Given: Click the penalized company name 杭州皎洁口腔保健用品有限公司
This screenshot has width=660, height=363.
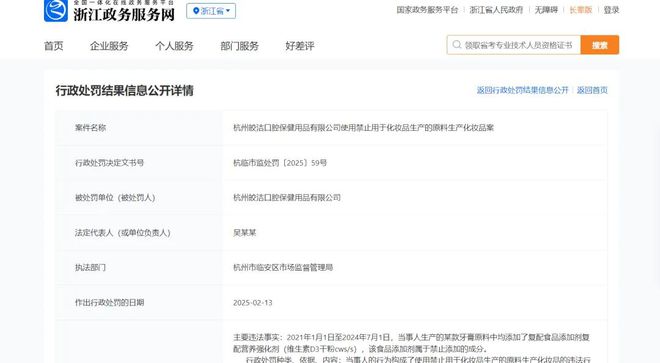Looking at the screenshot, I should 287,198.
